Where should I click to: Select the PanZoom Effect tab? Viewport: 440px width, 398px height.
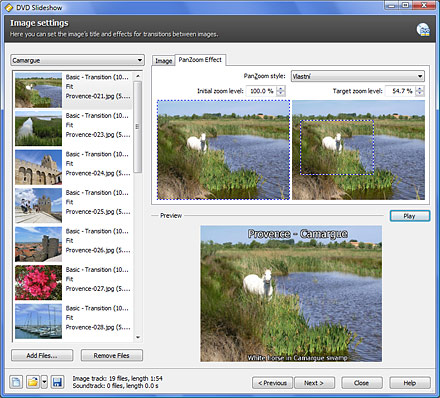pyautogui.click(x=200, y=60)
